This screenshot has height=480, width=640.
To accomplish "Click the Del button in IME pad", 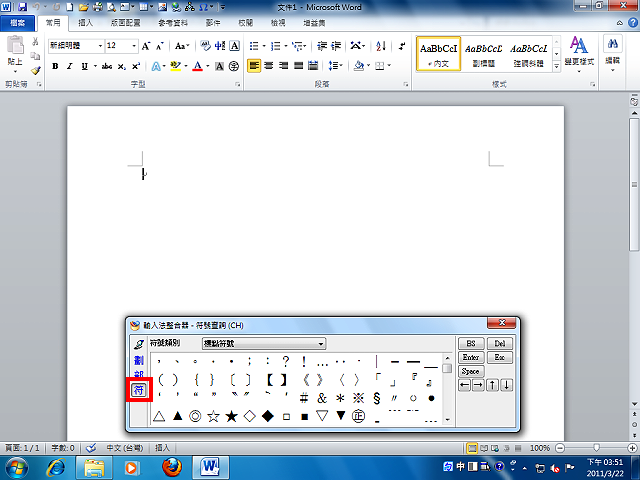I will point(500,343).
